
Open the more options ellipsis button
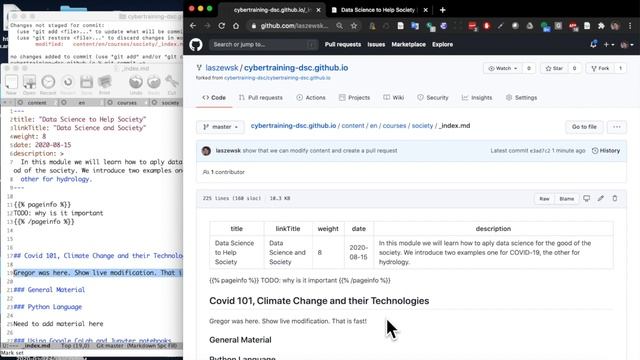pos(617,127)
